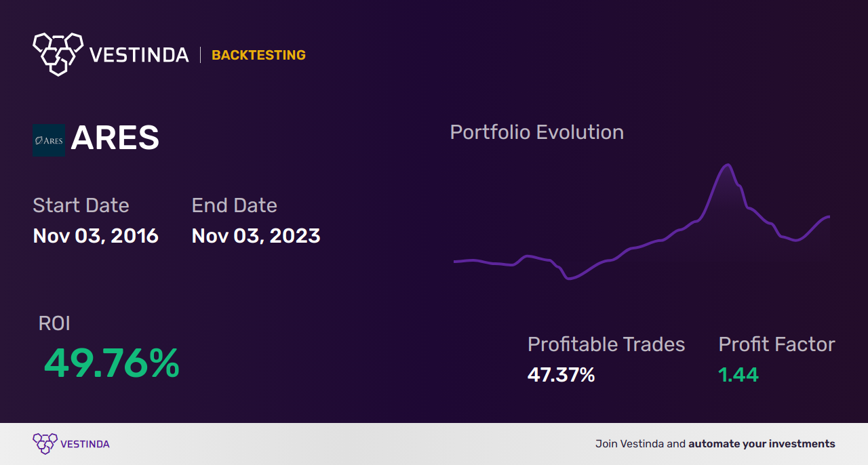The image size is (868, 465).
Task: Click the ARES company logo icon
Action: tap(49, 140)
